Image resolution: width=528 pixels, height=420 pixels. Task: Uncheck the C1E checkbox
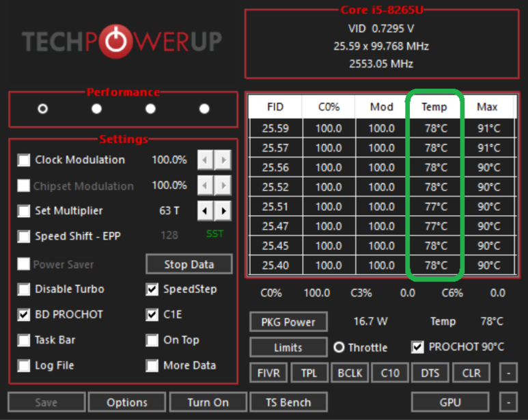[x=152, y=315]
